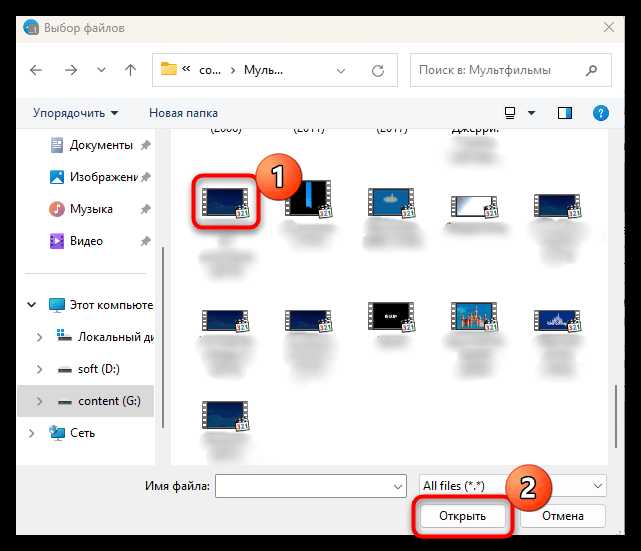The width and height of the screenshot is (641, 551).
Task: Expand the Локальный диск node
Action: point(39,337)
